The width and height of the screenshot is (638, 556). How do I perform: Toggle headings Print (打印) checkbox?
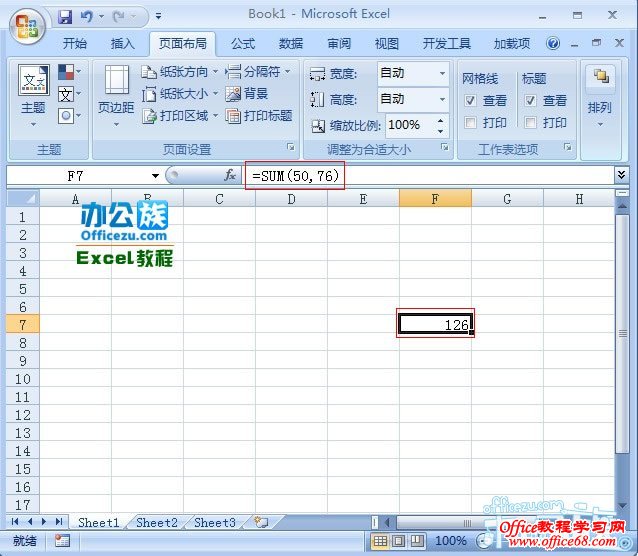[x=530, y=122]
